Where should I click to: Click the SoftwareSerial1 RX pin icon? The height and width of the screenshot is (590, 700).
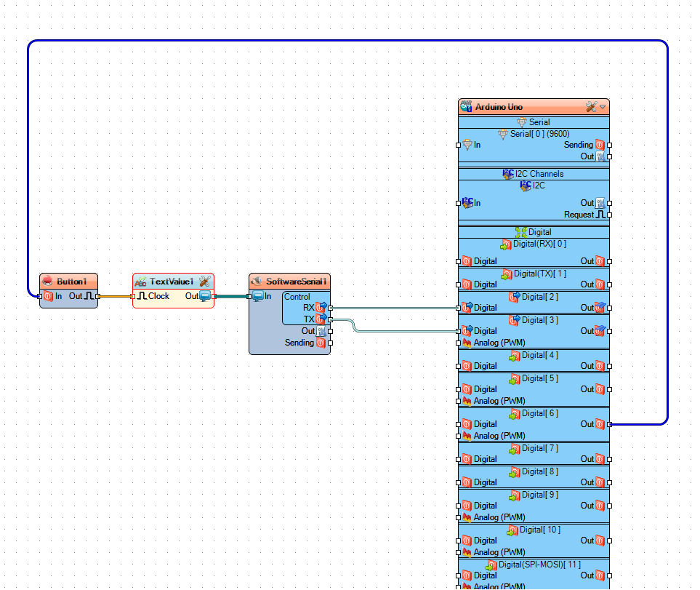pos(321,307)
